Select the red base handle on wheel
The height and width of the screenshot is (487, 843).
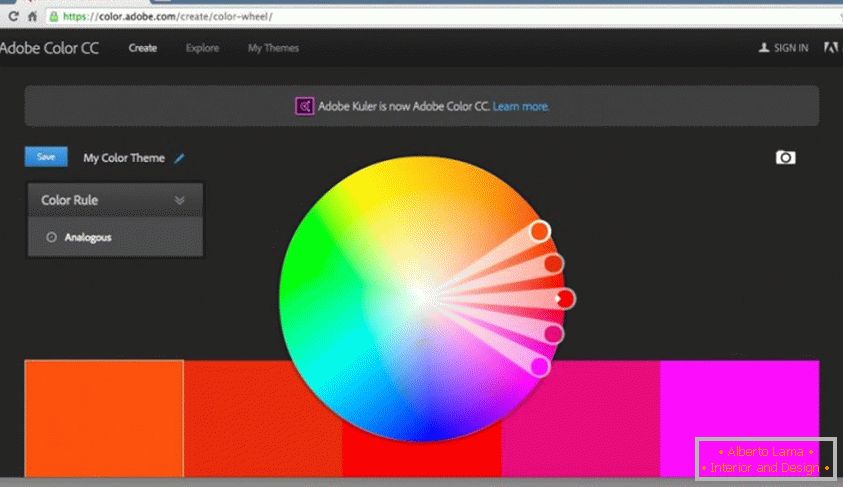pyautogui.click(x=565, y=298)
